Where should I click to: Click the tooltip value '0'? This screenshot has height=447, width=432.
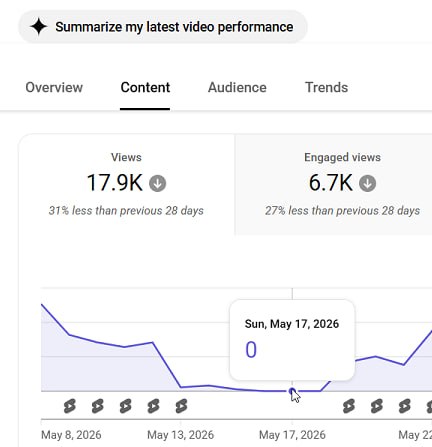[251, 350]
